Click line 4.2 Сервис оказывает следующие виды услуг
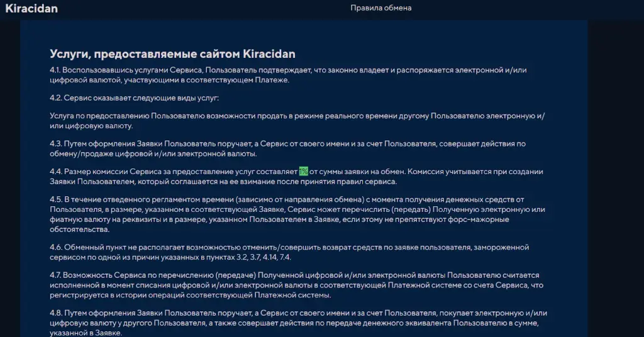This screenshot has width=644, height=337. click(x=135, y=97)
